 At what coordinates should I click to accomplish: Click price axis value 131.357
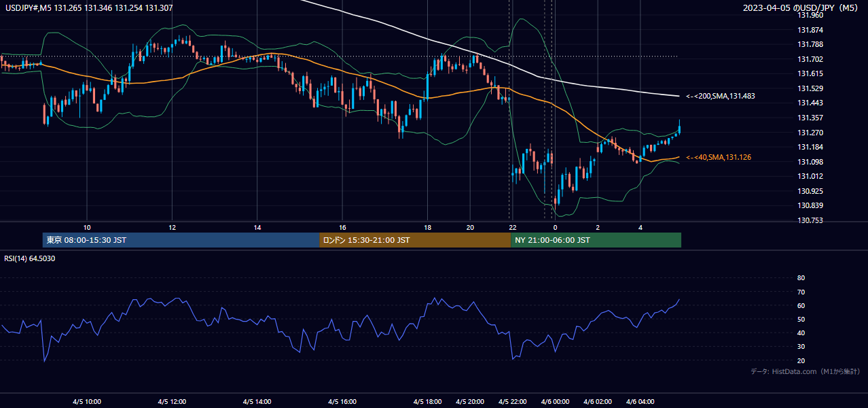tap(811, 118)
